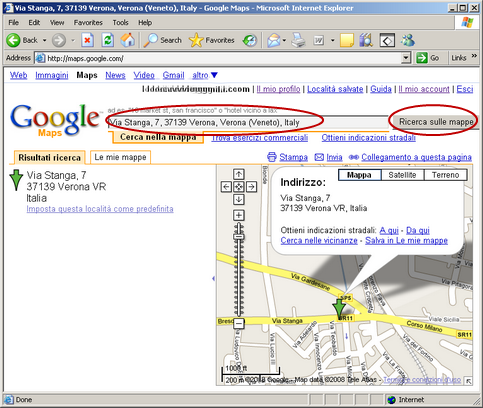483x408 pixels.
Task: Click the black diamond toolbar icon
Action: click(x=387, y=41)
